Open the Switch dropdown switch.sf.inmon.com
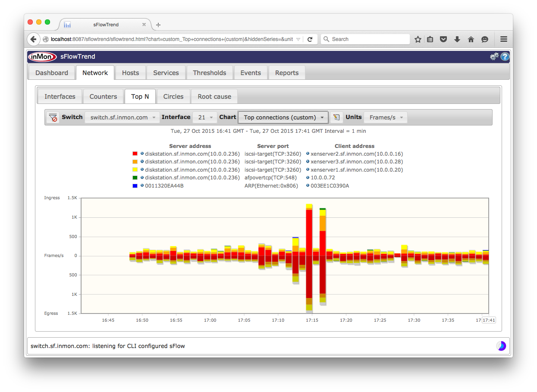 [x=121, y=117]
